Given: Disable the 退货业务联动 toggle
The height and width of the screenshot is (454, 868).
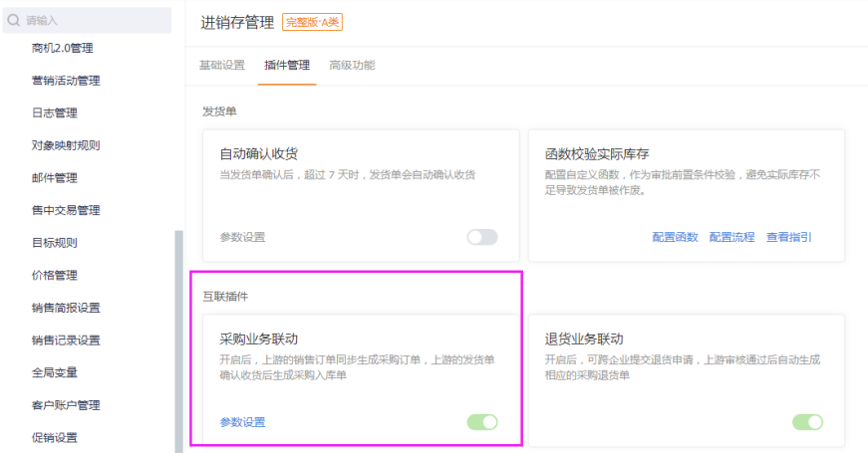Looking at the screenshot, I should 807,422.
